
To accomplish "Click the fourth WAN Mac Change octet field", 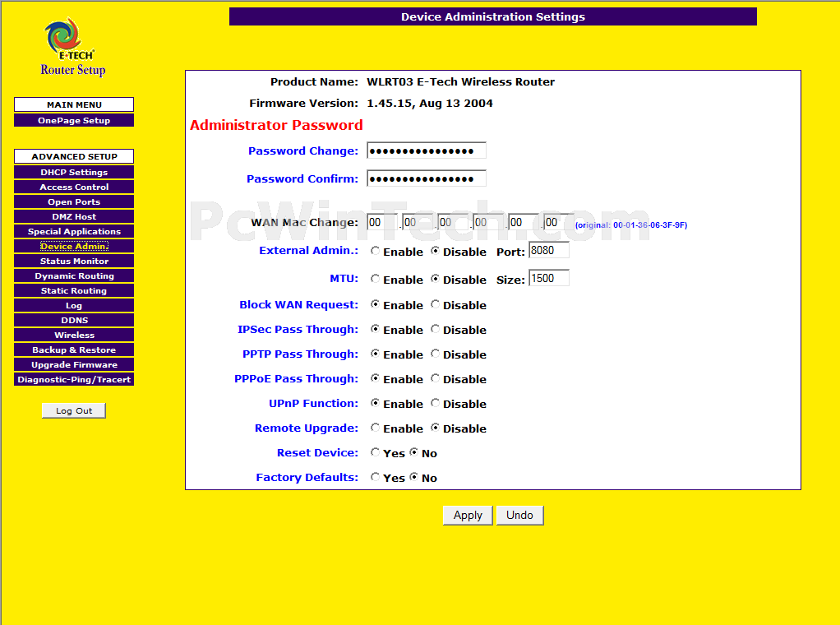I will 488,222.
